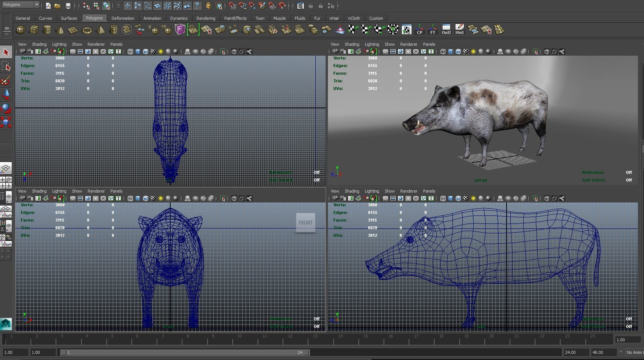
Task: Toggle snap to curves magnet icon
Action: point(242,6)
